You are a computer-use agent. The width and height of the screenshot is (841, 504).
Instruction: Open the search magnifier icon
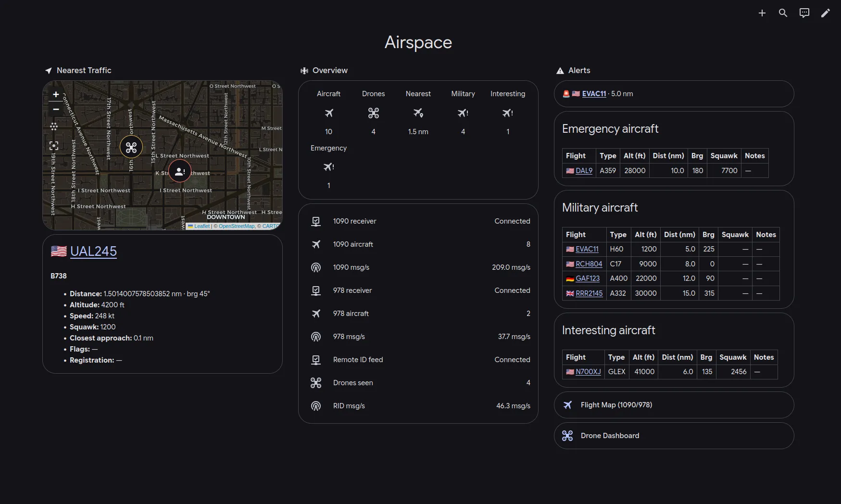pyautogui.click(x=783, y=13)
